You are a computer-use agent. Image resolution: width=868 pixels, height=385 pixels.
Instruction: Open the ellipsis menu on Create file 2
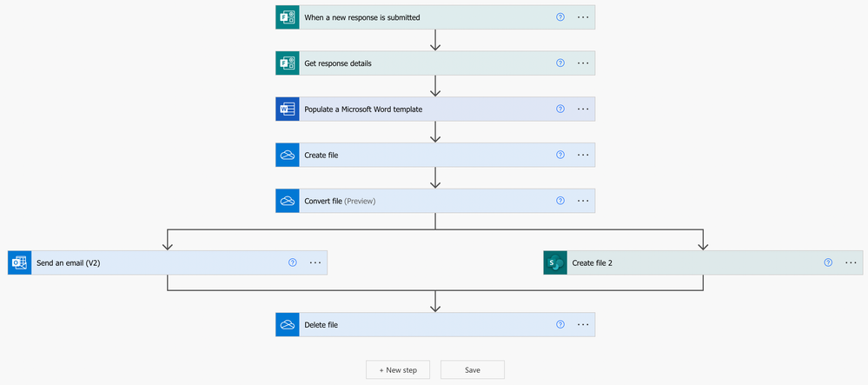[x=851, y=262]
